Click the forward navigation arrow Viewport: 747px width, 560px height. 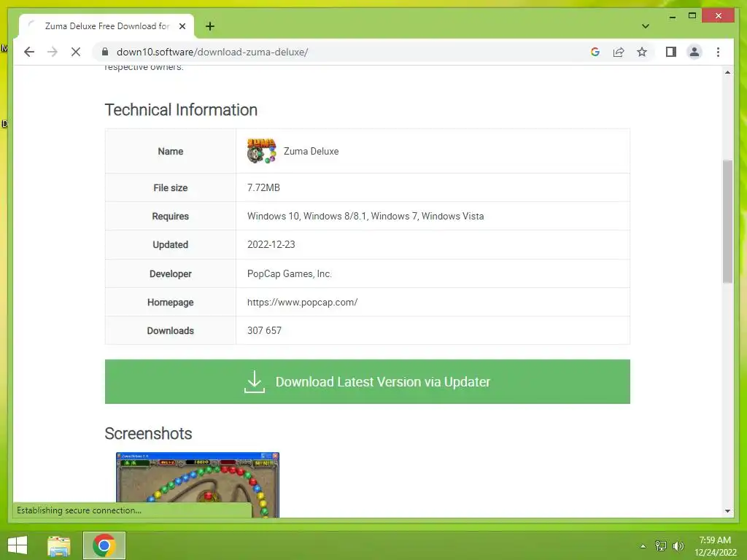(53, 52)
